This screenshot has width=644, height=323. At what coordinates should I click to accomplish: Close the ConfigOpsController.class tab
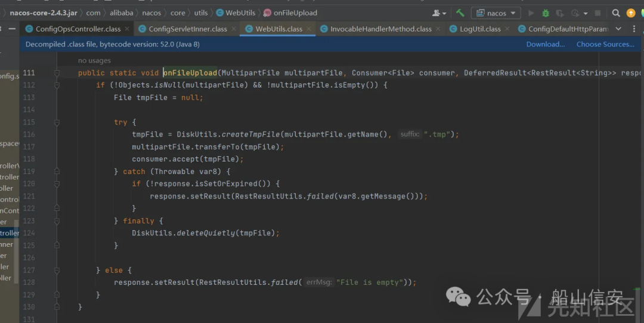tap(127, 29)
